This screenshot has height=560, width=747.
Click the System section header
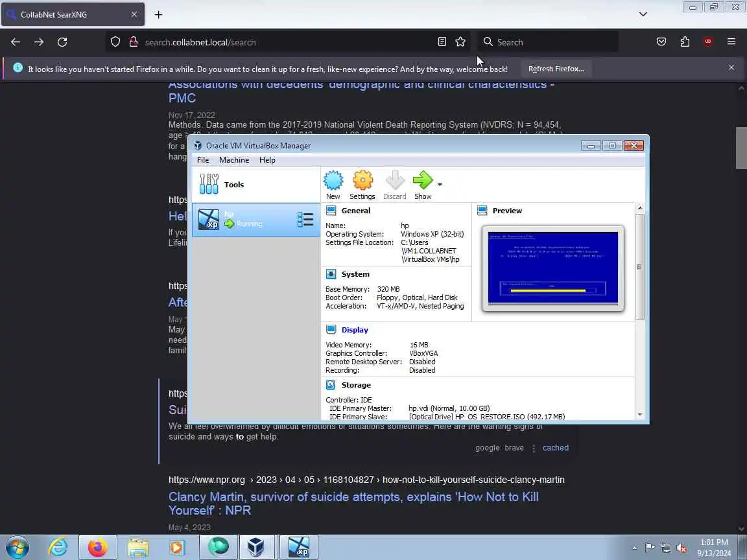tap(355, 274)
